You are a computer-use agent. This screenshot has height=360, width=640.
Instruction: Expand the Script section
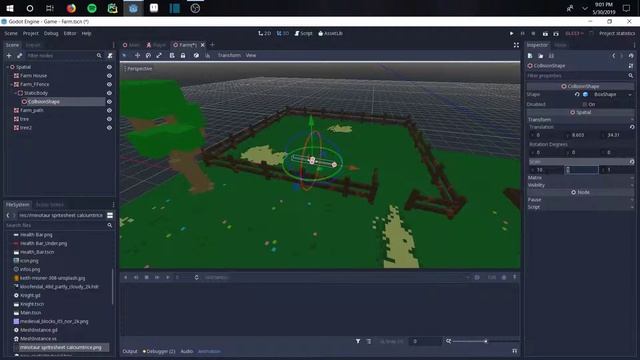(580, 207)
